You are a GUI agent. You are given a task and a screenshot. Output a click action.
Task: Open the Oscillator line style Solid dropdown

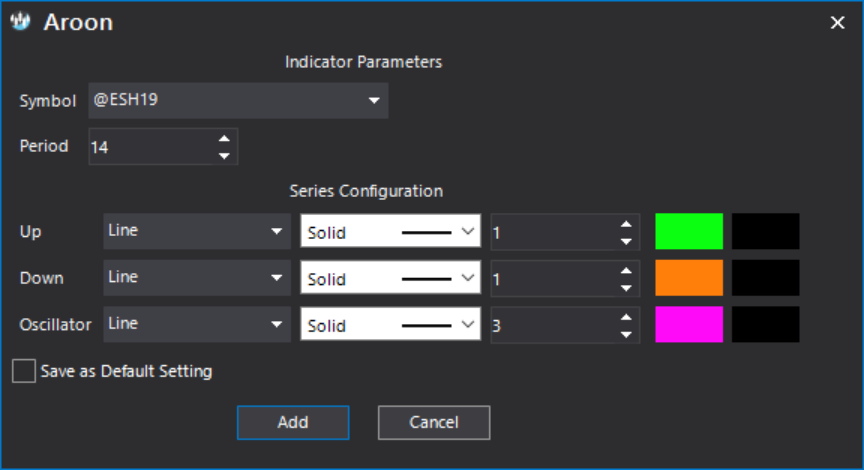click(x=390, y=324)
